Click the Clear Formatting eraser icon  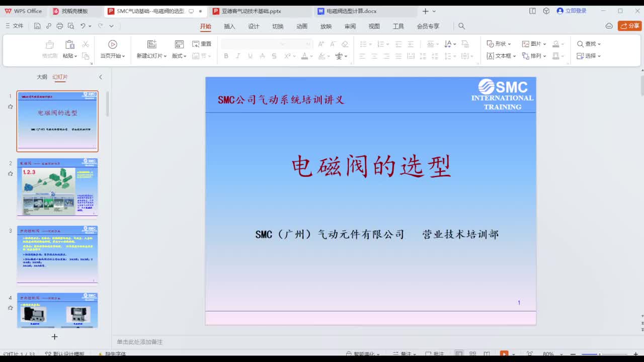click(x=345, y=44)
